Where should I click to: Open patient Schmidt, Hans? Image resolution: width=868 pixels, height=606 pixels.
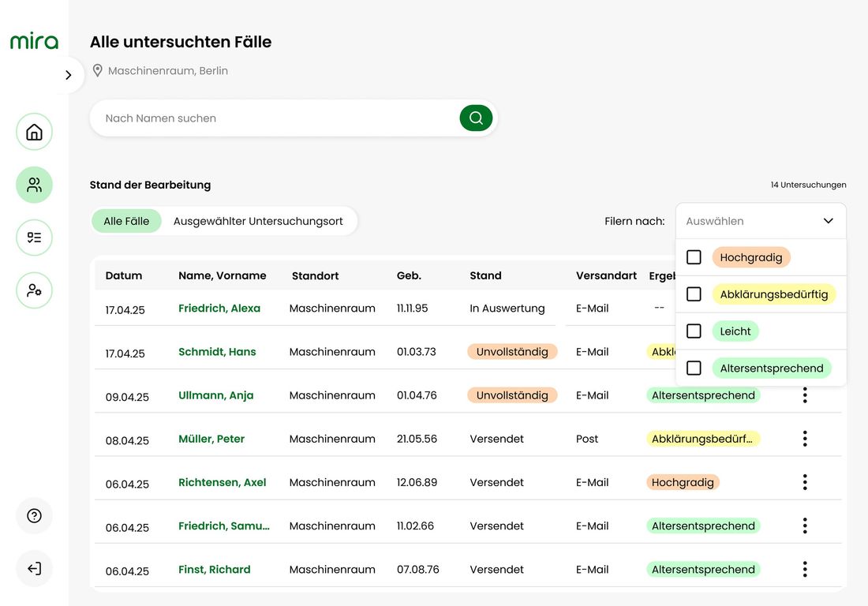pos(217,352)
